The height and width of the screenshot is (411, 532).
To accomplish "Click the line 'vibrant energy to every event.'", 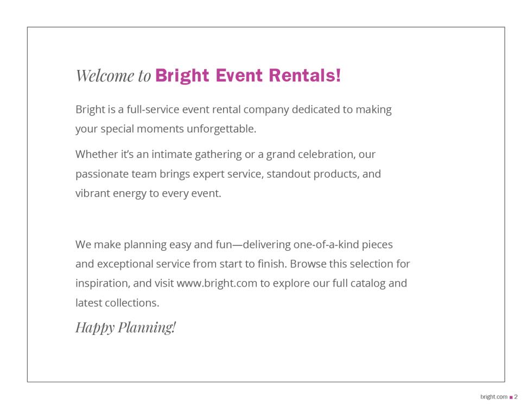I will point(148,193).
